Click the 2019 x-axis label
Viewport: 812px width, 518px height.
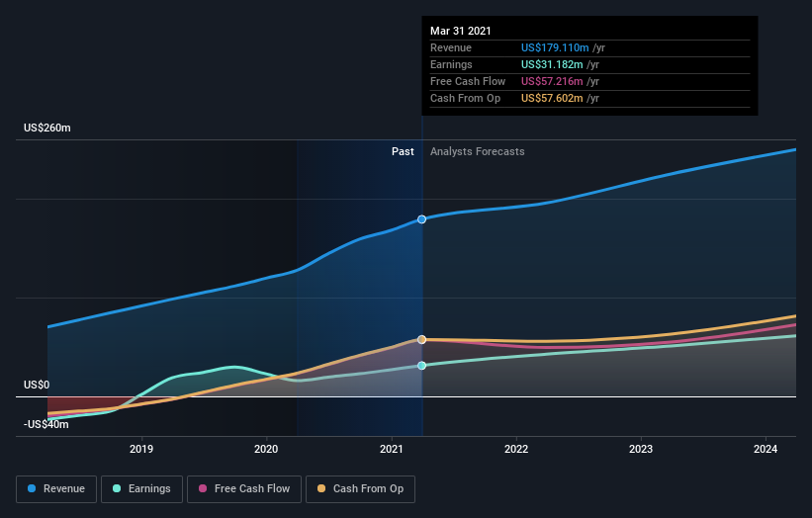pyautogui.click(x=141, y=449)
